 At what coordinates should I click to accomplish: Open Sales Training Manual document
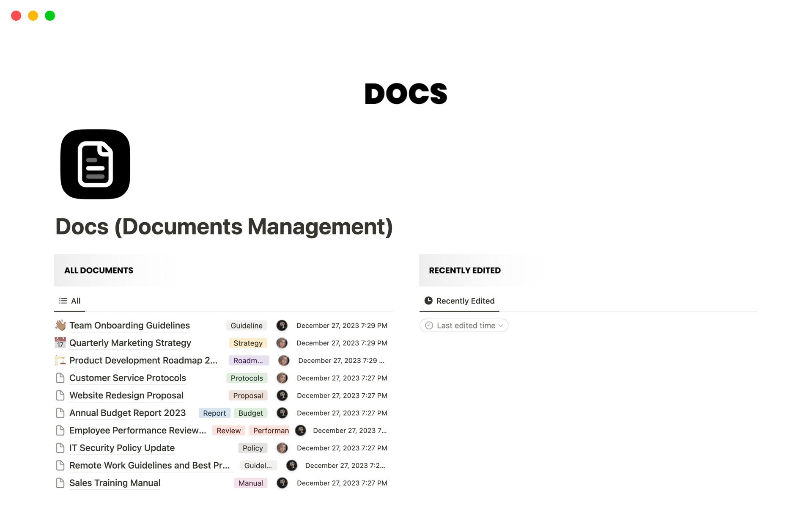115,482
